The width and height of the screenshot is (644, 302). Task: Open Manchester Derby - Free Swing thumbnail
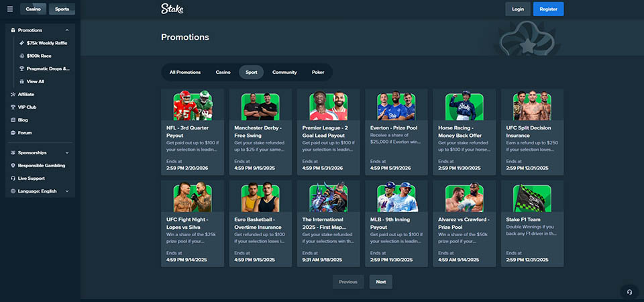click(x=260, y=106)
